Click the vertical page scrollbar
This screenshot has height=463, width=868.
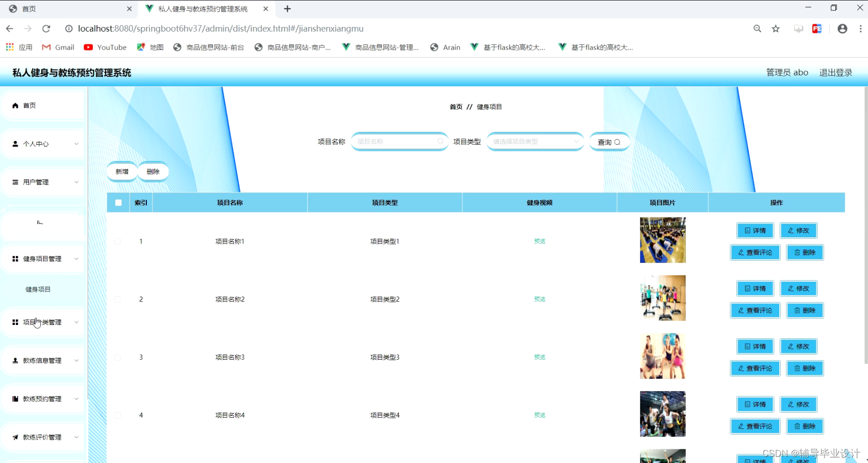(x=865, y=225)
